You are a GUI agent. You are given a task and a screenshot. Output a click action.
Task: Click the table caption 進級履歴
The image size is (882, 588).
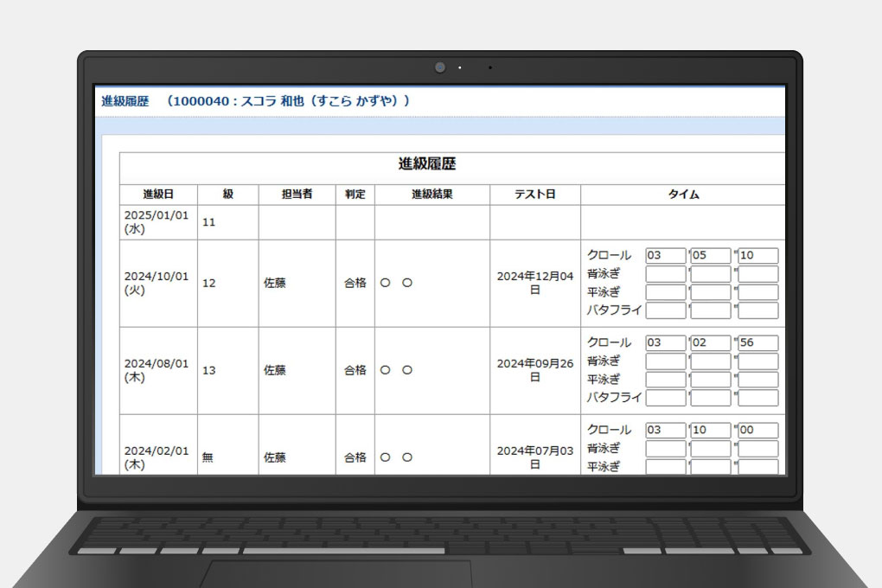pos(427,163)
